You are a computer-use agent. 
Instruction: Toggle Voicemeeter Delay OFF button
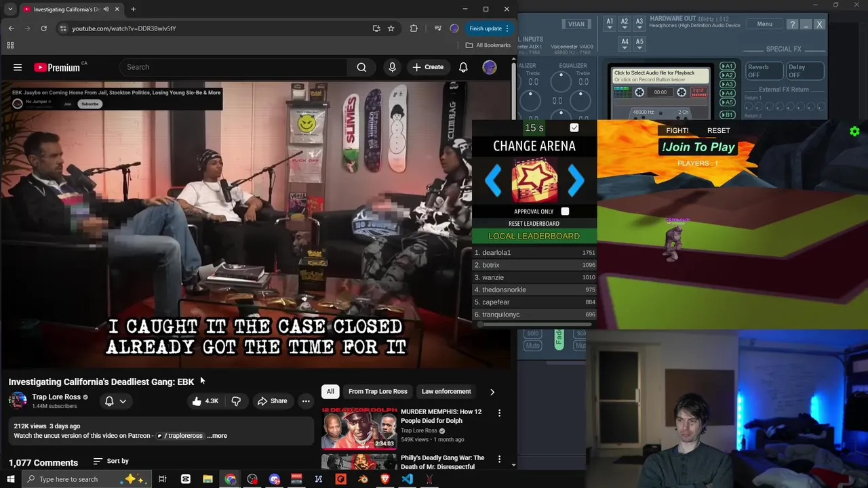tap(805, 71)
